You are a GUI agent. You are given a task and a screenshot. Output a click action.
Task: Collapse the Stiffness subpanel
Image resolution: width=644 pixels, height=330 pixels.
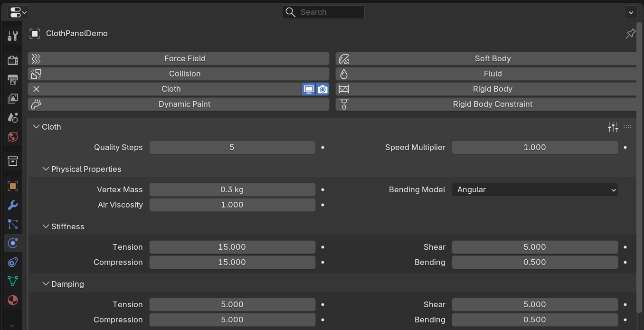(x=46, y=226)
